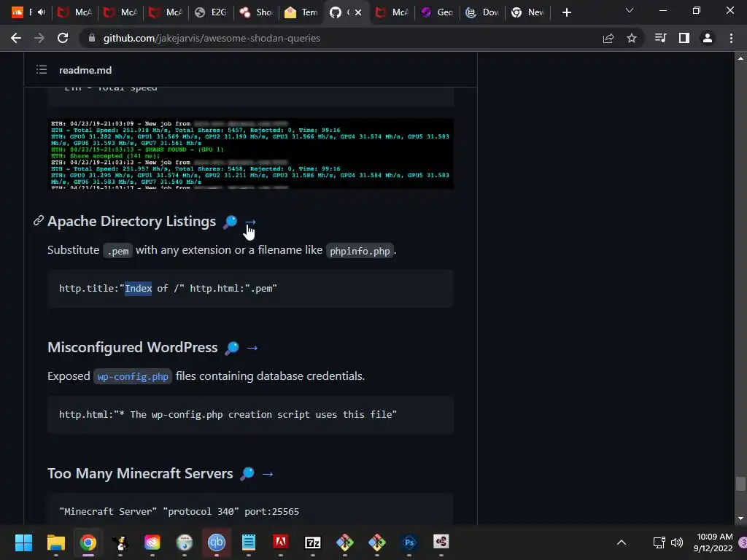Viewport: 747px width, 560px height.
Task: Open Chrome's three-dot menu
Action: click(x=731, y=38)
